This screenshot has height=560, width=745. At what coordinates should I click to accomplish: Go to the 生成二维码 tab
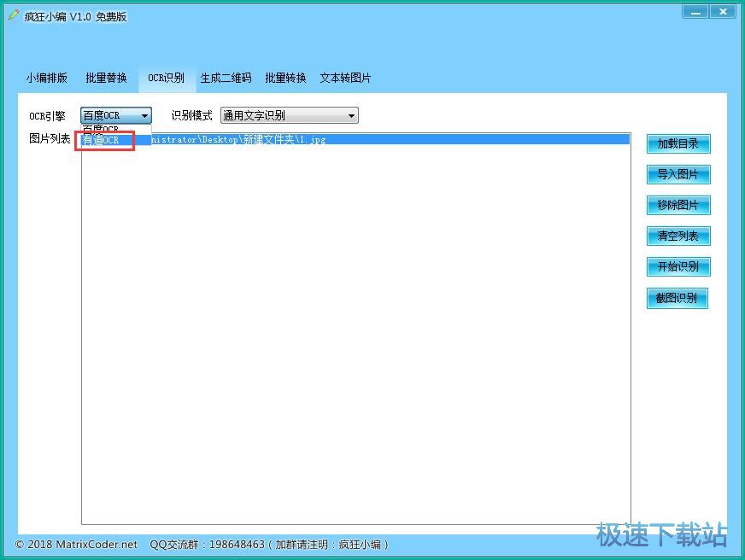pyautogui.click(x=226, y=78)
